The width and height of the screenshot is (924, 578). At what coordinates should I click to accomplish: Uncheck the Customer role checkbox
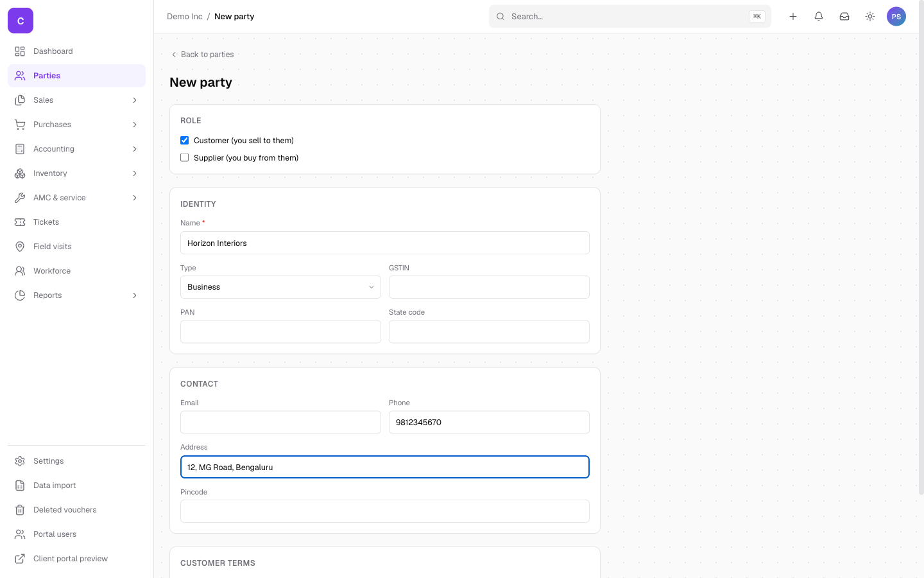pyautogui.click(x=185, y=140)
